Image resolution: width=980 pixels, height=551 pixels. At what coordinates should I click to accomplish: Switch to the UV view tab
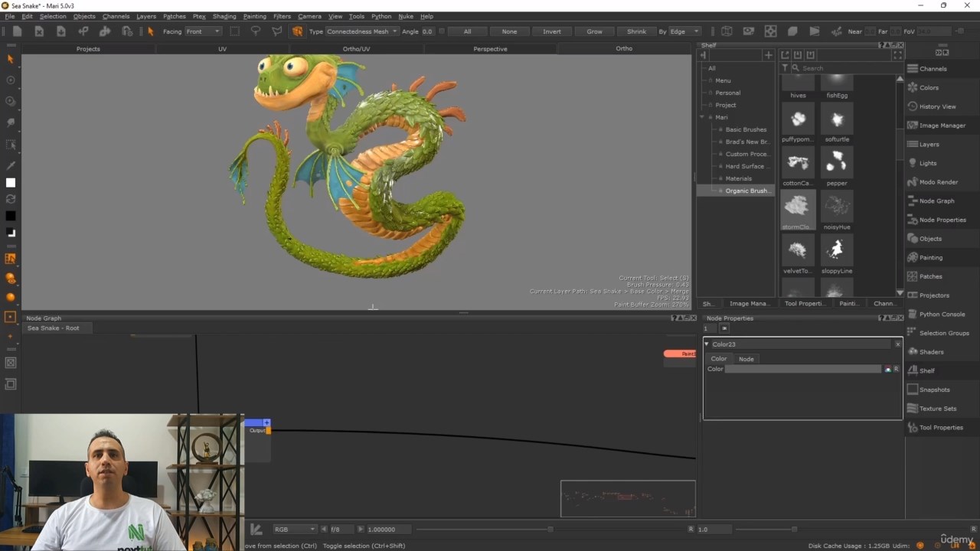pyautogui.click(x=222, y=49)
